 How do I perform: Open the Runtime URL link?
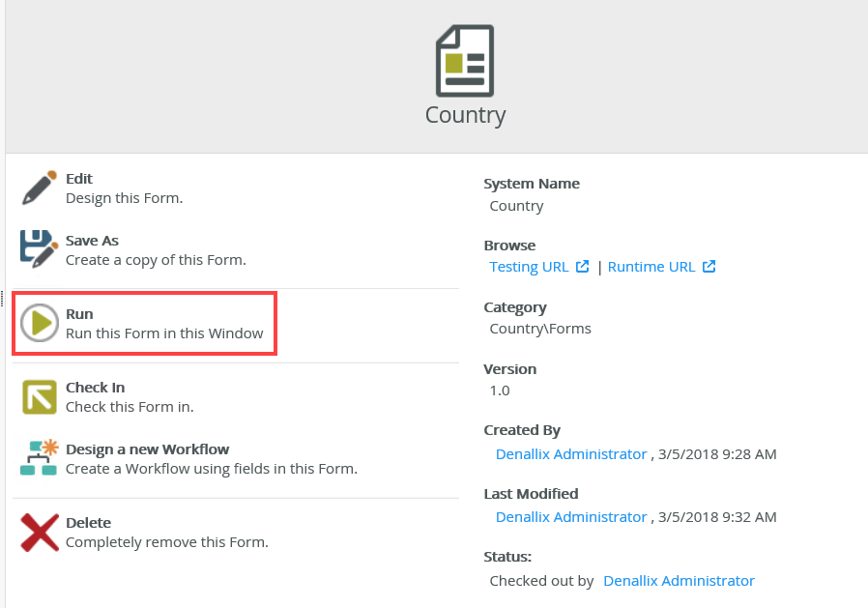click(x=651, y=267)
